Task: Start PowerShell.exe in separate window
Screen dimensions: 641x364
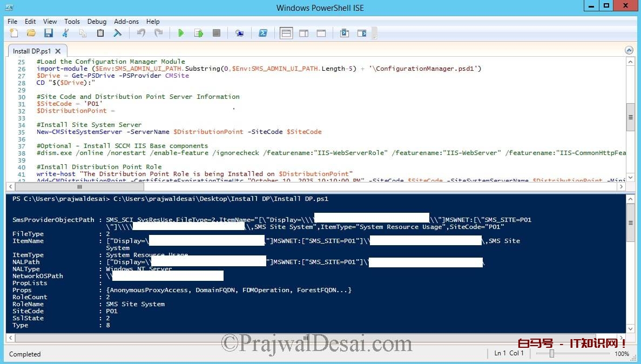Action: pos(263,33)
